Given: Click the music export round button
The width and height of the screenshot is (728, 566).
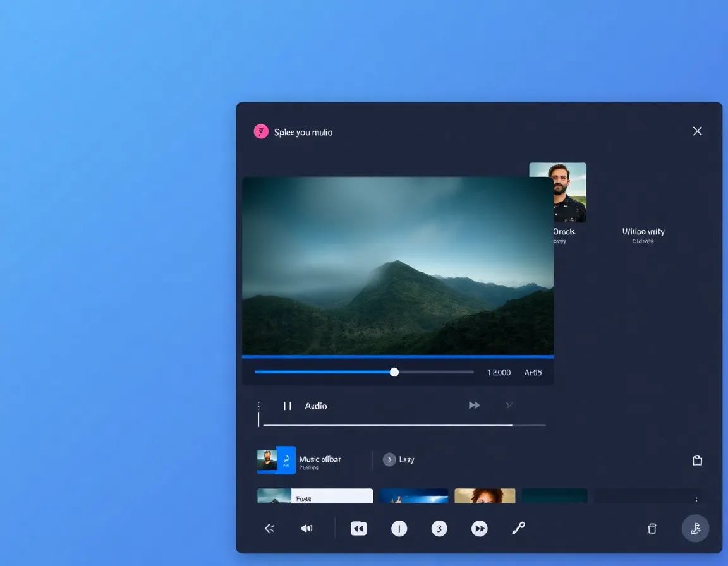Looking at the screenshot, I should pyautogui.click(x=695, y=529).
